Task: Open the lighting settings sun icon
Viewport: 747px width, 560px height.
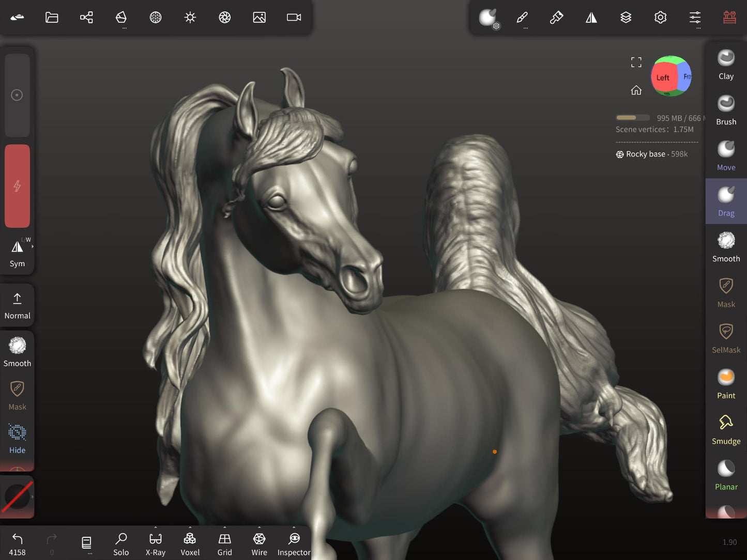Action: coord(190,18)
